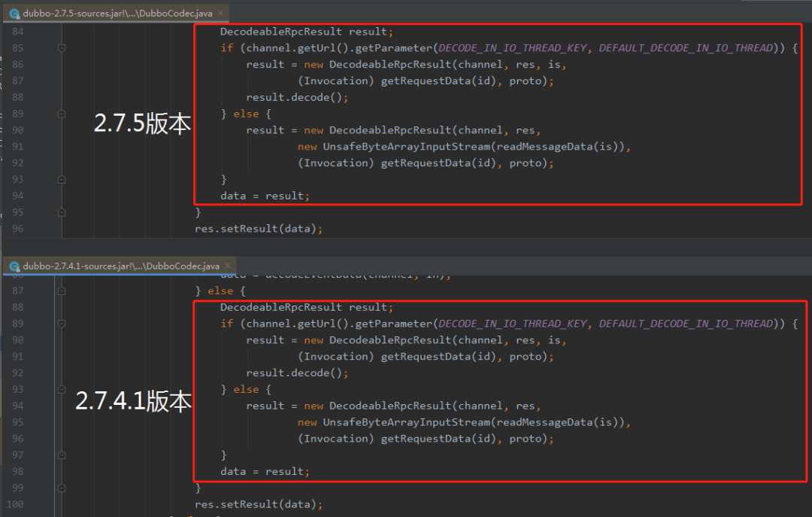
Task: Collapse the else block at line 87 in bottom editor
Action: click(62, 291)
